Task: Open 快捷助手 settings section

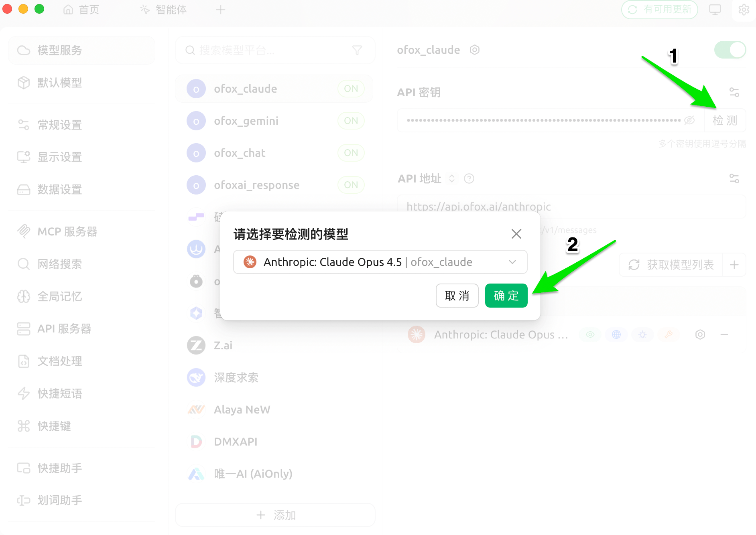Action: click(x=81, y=468)
